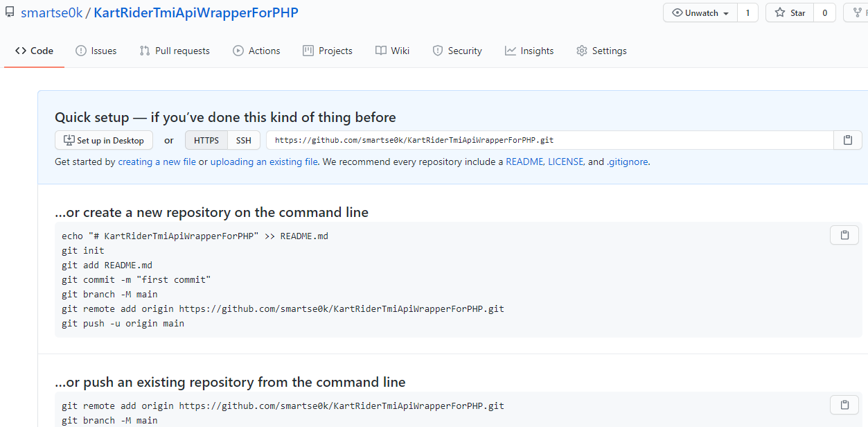Switch to the Code tab
Screen dimensions: 868x427
[34, 51]
